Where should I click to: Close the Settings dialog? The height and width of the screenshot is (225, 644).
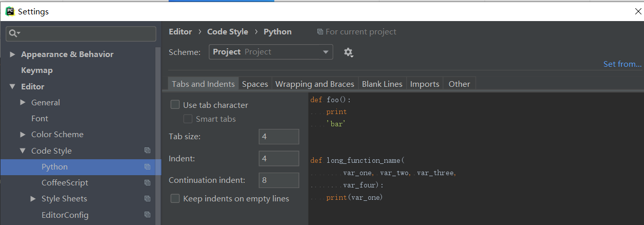tap(638, 11)
